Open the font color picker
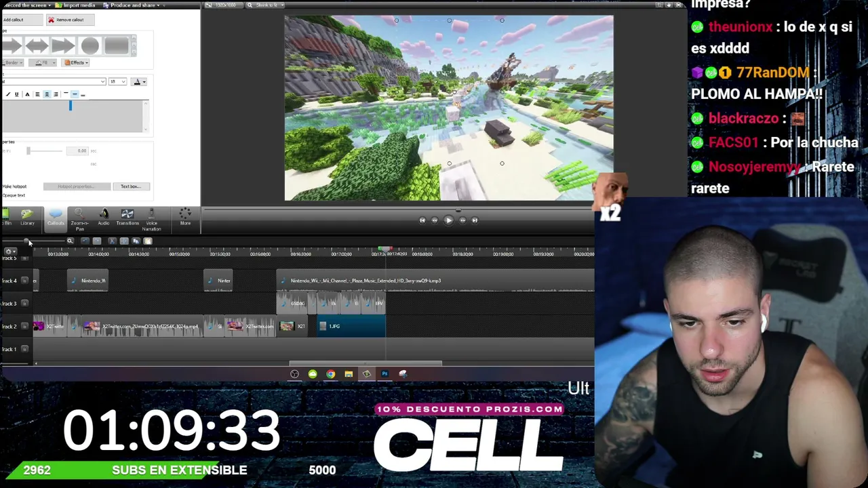This screenshot has width=868, height=488. pyautogui.click(x=140, y=81)
